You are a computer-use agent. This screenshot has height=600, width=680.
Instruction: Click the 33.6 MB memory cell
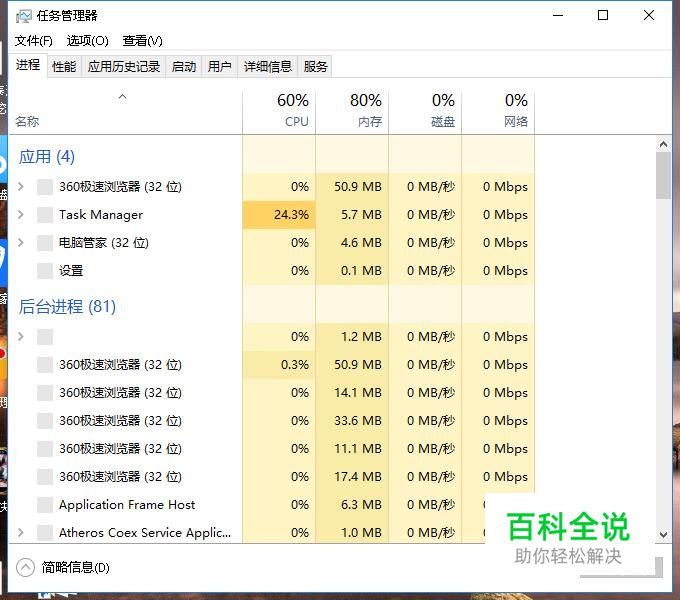(352, 421)
